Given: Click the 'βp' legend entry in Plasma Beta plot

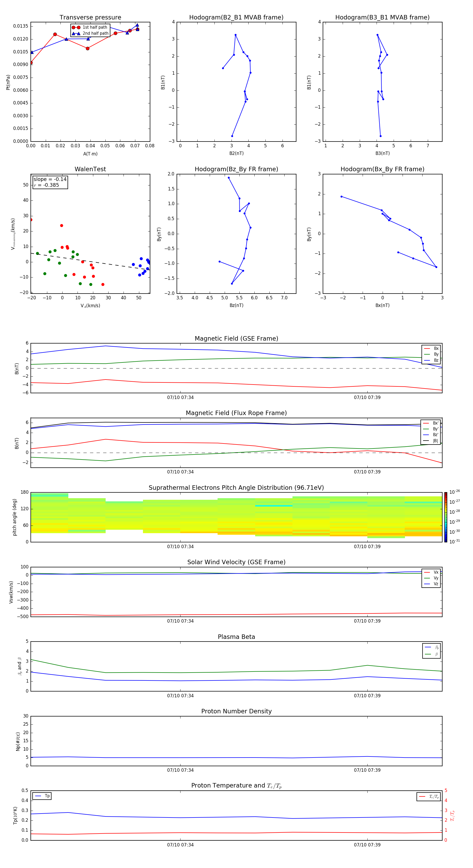Looking at the screenshot, I should pyautogui.click(x=431, y=647).
